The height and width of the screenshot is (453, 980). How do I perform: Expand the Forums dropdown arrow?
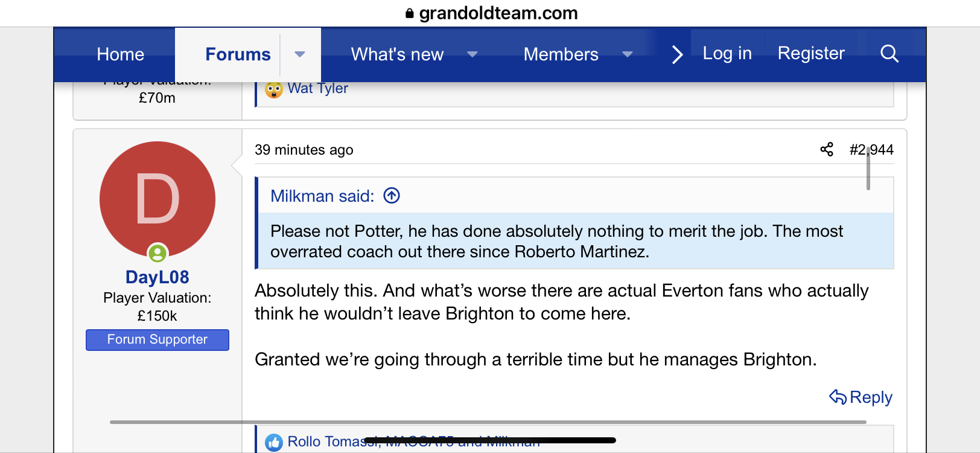click(x=299, y=54)
